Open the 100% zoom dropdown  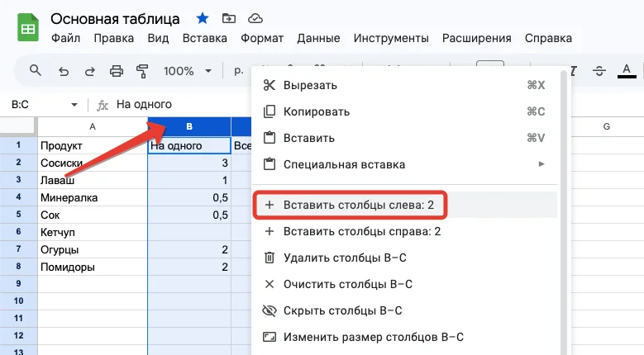187,71
